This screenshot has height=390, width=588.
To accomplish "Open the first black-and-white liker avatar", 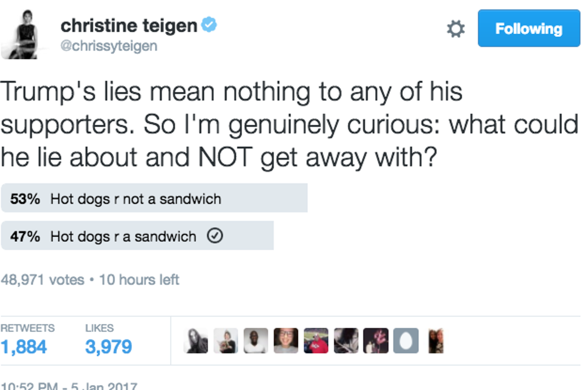I will point(196,341).
